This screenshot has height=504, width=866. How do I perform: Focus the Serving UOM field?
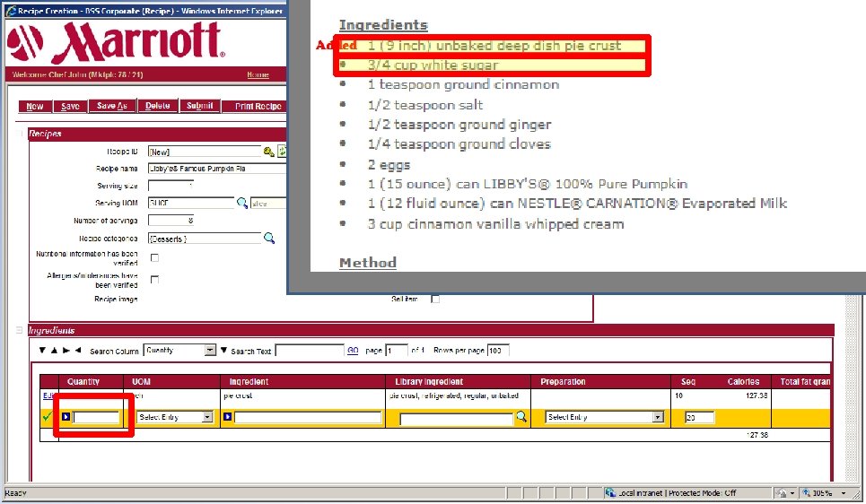191,203
